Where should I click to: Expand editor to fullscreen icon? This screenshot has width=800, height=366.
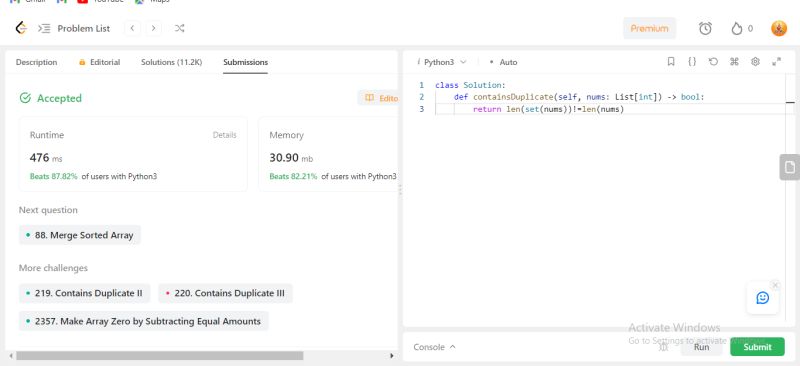[777, 62]
